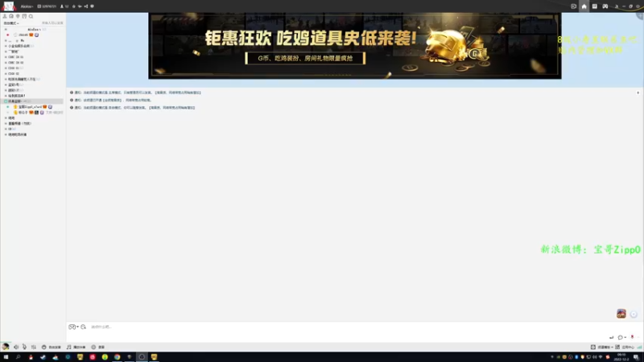Open the game controller emoticon dropdown in chat
Screen dimensions: 644x362
(x=73, y=327)
